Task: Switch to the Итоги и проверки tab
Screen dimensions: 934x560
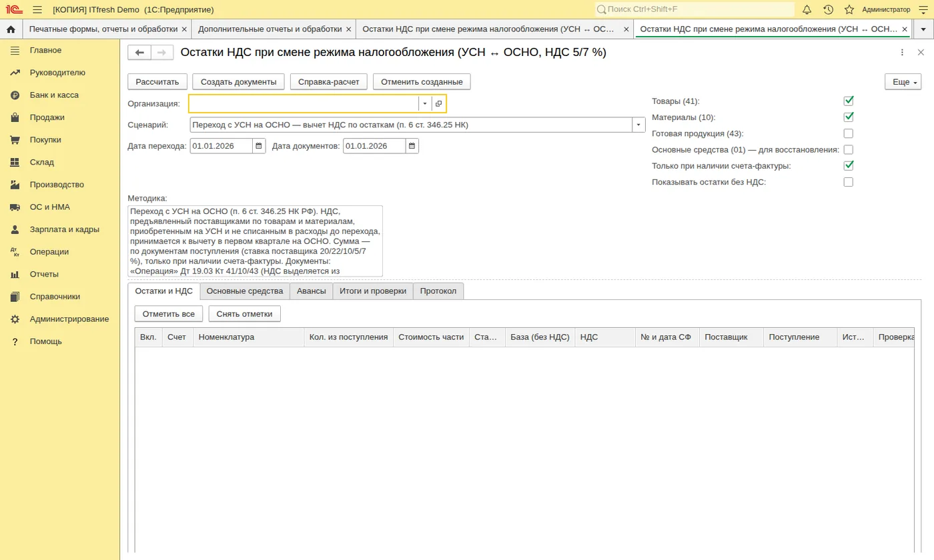Action: pyautogui.click(x=373, y=291)
